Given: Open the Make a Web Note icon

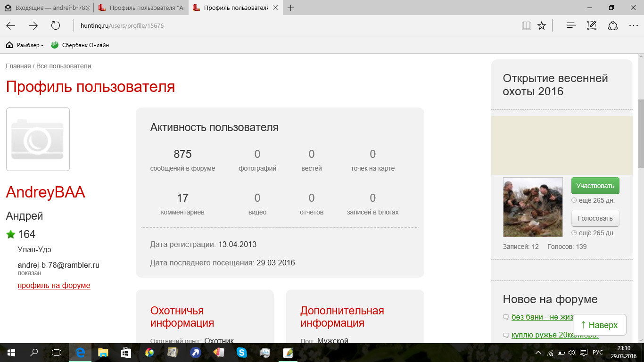Looking at the screenshot, I should (x=592, y=26).
